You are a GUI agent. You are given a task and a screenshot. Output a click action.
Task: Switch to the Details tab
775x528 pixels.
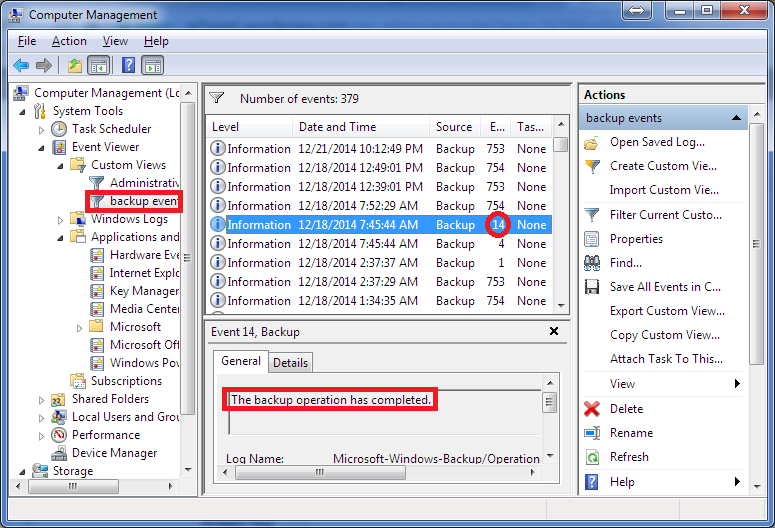290,363
